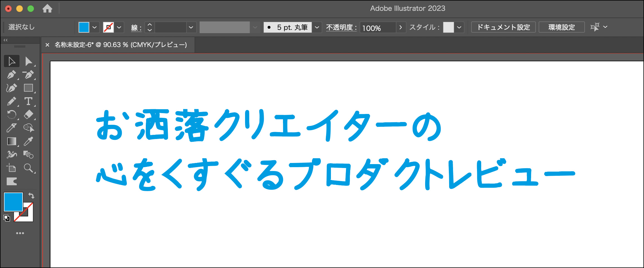Switch to the 名称未設定-6 document tab

[120, 45]
